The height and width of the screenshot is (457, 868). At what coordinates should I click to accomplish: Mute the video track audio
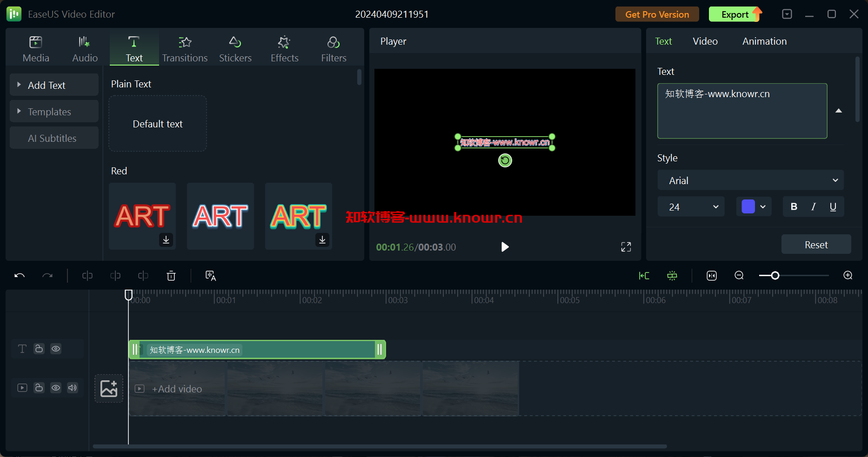point(73,388)
